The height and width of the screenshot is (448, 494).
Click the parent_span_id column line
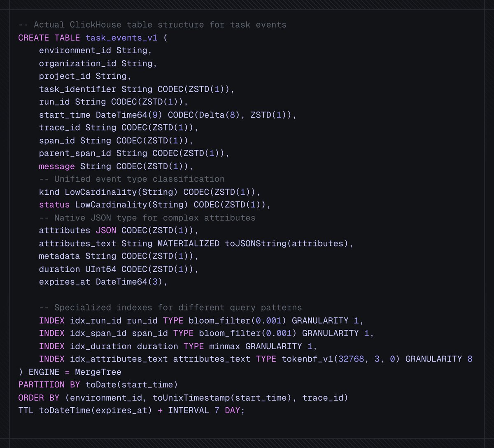click(134, 153)
